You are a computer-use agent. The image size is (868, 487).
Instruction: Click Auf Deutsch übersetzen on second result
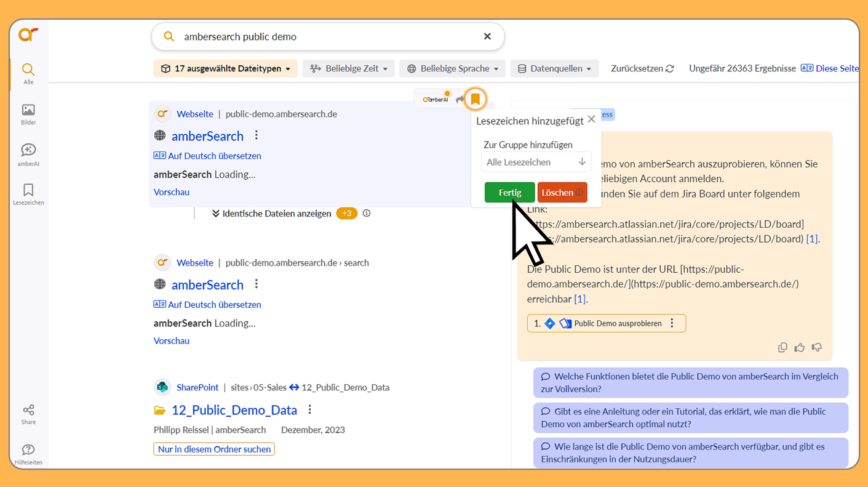(207, 305)
